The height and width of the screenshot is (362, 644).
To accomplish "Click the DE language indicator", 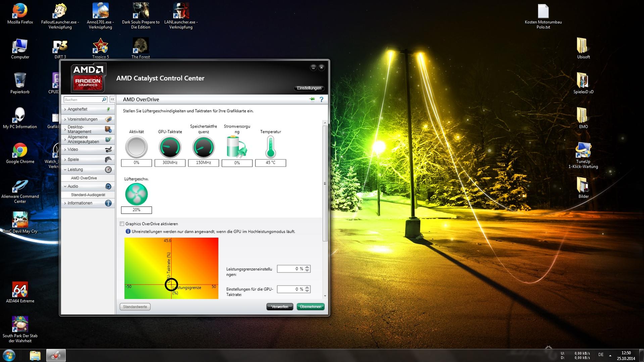I will pos(601,355).
